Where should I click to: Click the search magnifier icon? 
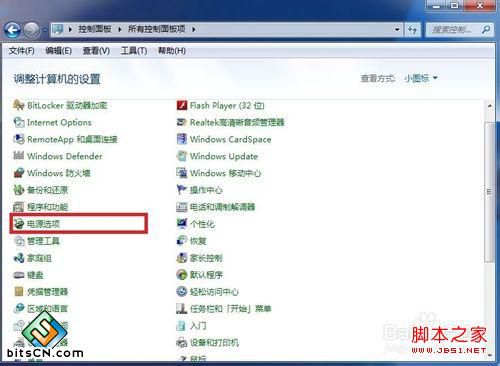click(486, 30)
